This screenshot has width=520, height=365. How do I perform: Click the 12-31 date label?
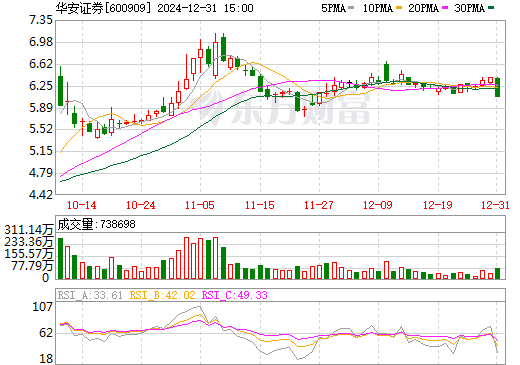(496, 205)
